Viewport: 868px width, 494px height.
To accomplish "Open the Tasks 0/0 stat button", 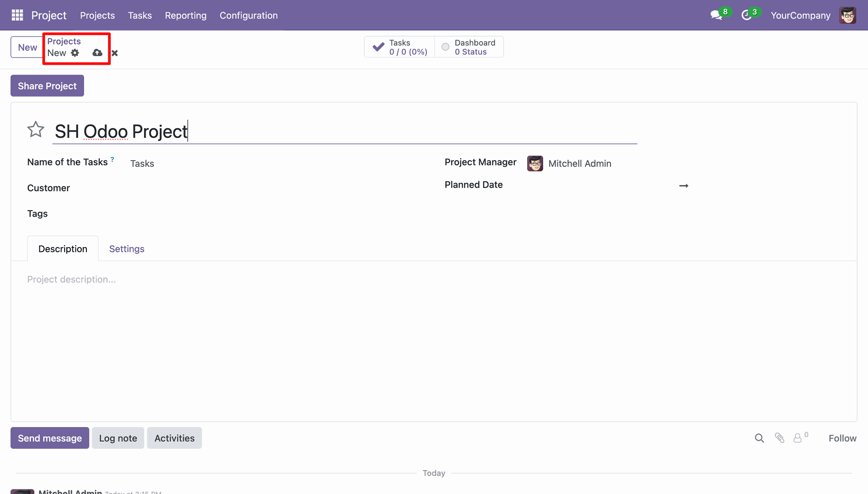I will pyautogui.click(x=400, y=47).
